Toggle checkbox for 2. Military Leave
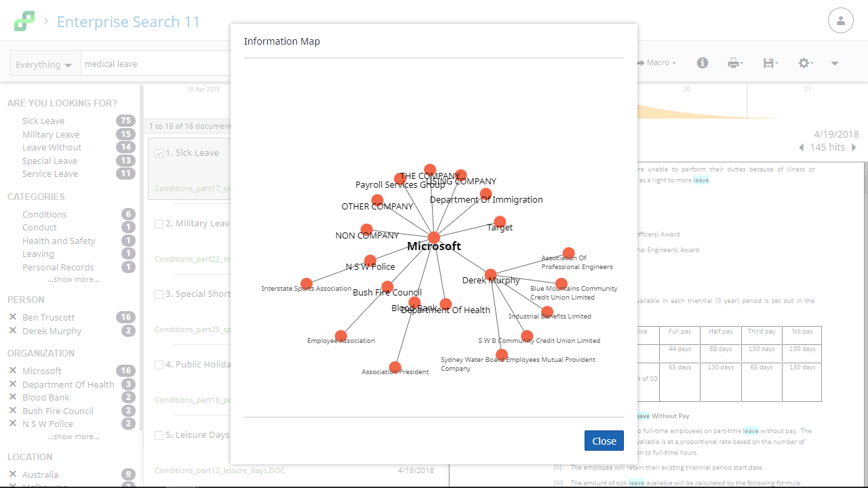 (x=159, y=224)
